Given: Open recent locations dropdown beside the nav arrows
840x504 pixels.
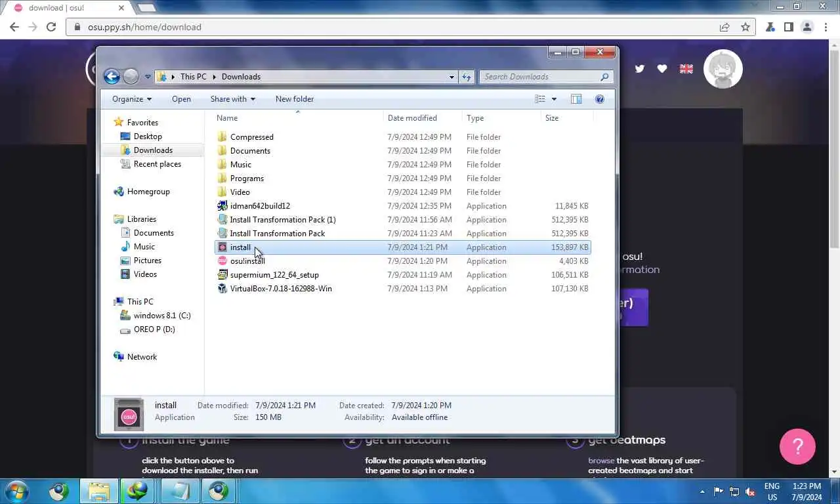Looking at the screenshot, I should (148, 77).
